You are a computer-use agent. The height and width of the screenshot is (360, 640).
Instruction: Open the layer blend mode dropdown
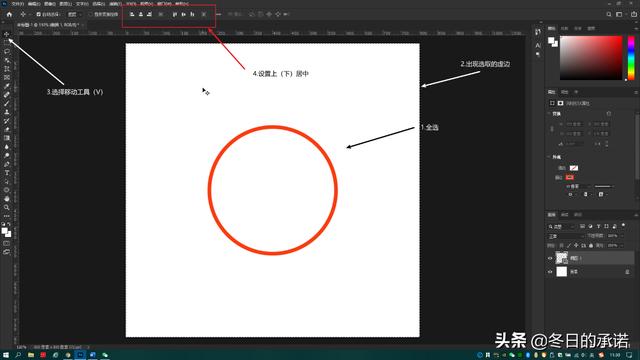point(566,236)
